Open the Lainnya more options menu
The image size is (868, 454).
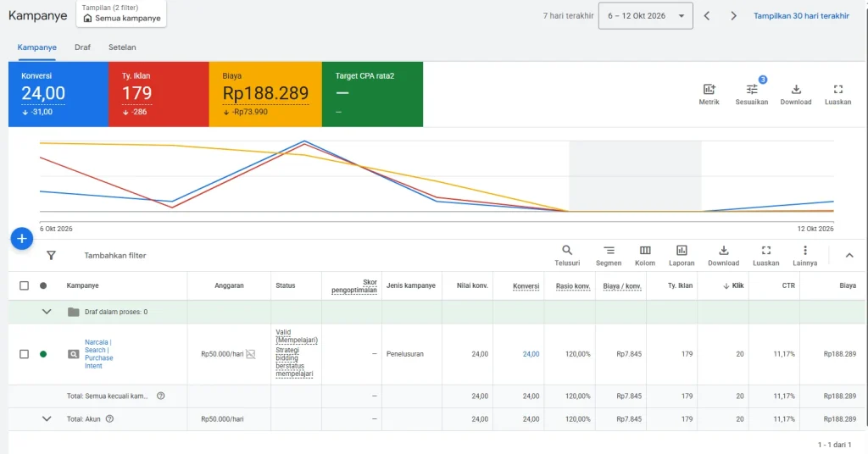coord(805,256)
